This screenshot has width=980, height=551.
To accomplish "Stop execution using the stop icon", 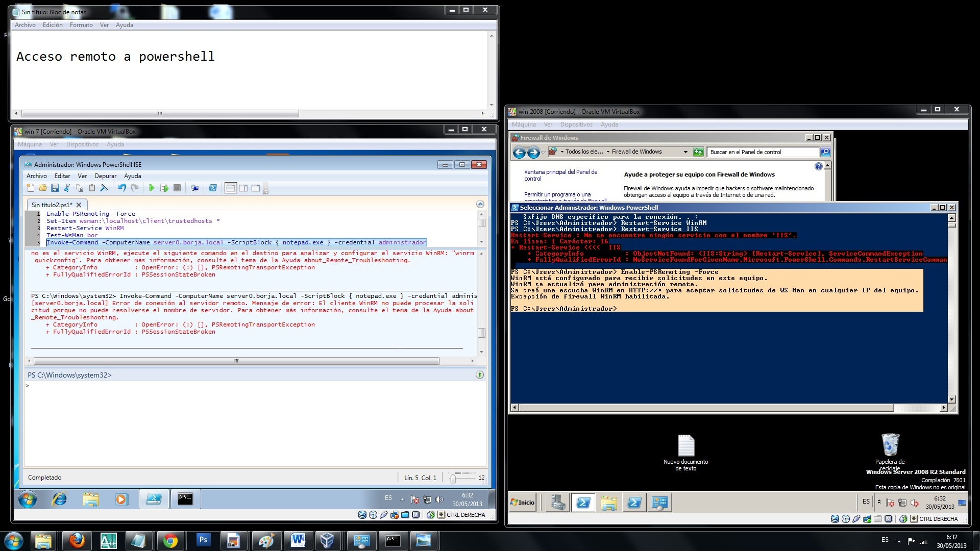I will [177, 188].
